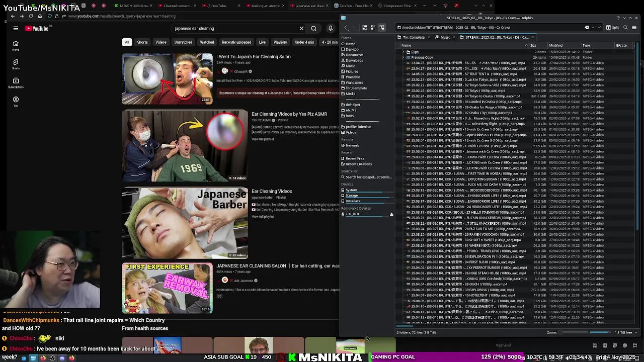
Task: Open the Making an atomic browser tab
Action: coord(265,6)
